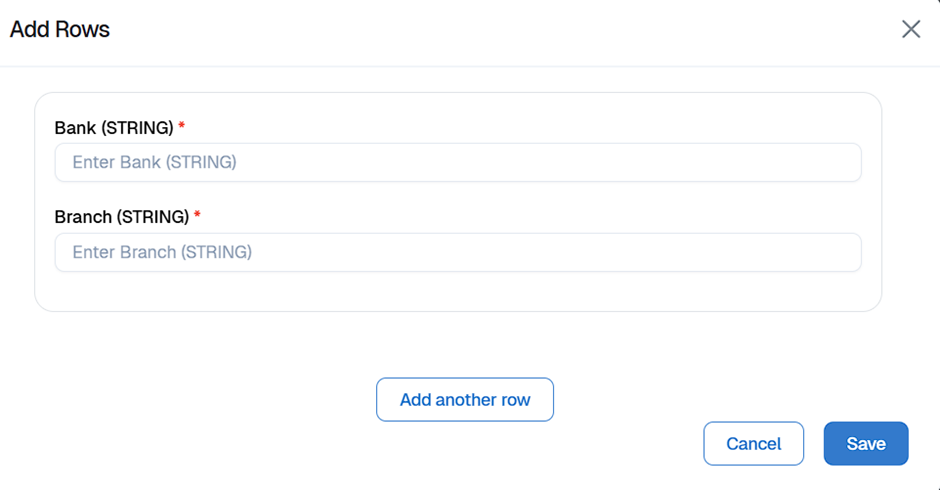Click the right end of the Bank input
This screenshot has height=490, width=940.
[x=840, y=162]
